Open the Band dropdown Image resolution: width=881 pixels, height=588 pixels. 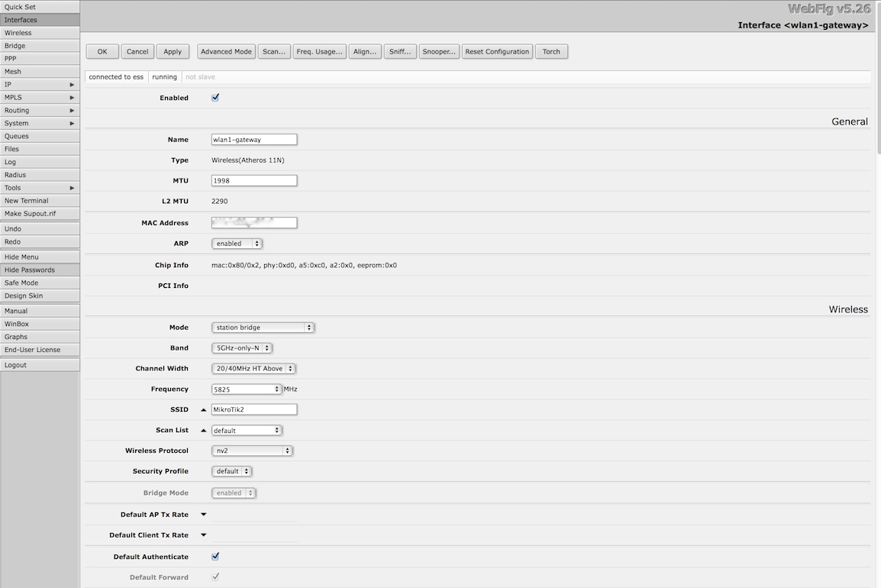241,348
